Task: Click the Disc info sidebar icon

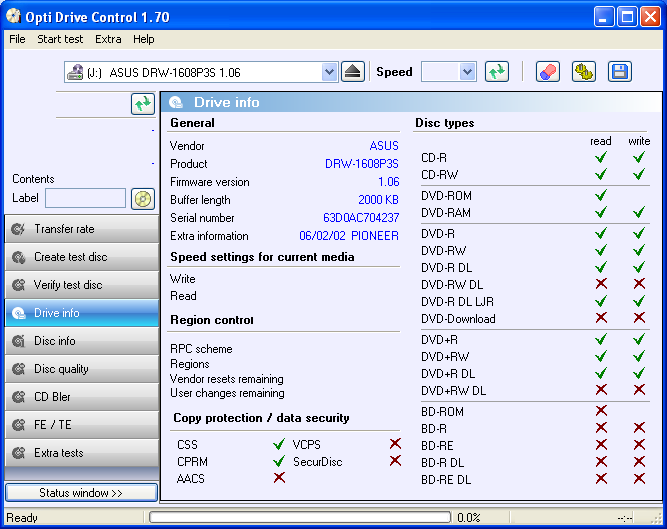Action: [x=18, y=341]
